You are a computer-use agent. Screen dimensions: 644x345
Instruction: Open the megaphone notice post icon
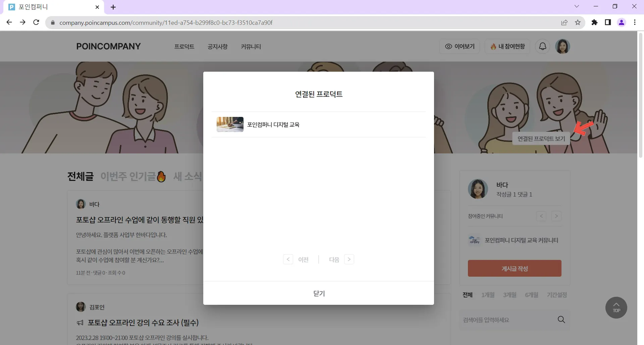click(80, 323)
